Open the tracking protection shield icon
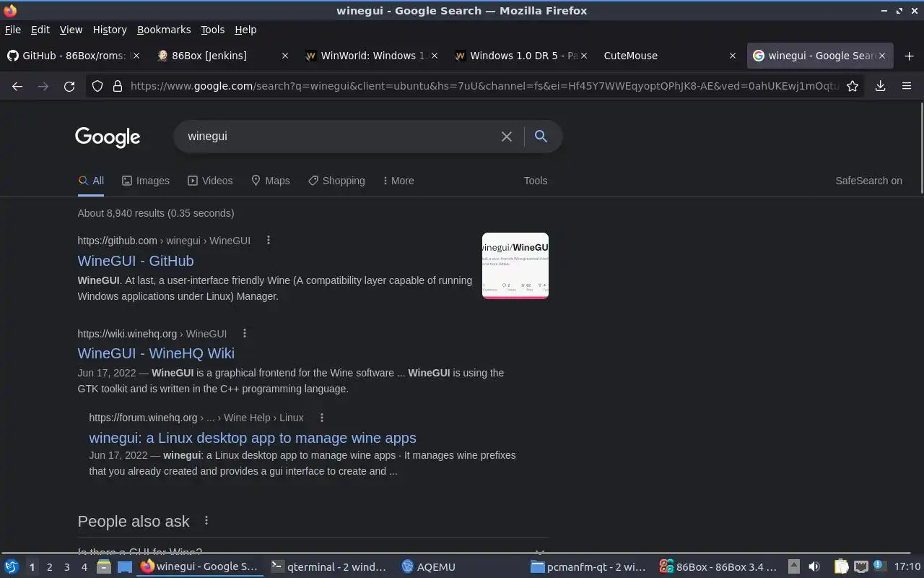The image size is (924, 578). click(97, 86)
